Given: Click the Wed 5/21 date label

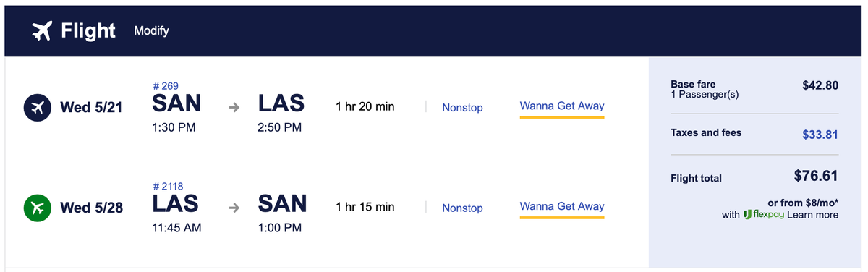Looking at the screenshot, I should pyautogui.click(x=91, y=108).
